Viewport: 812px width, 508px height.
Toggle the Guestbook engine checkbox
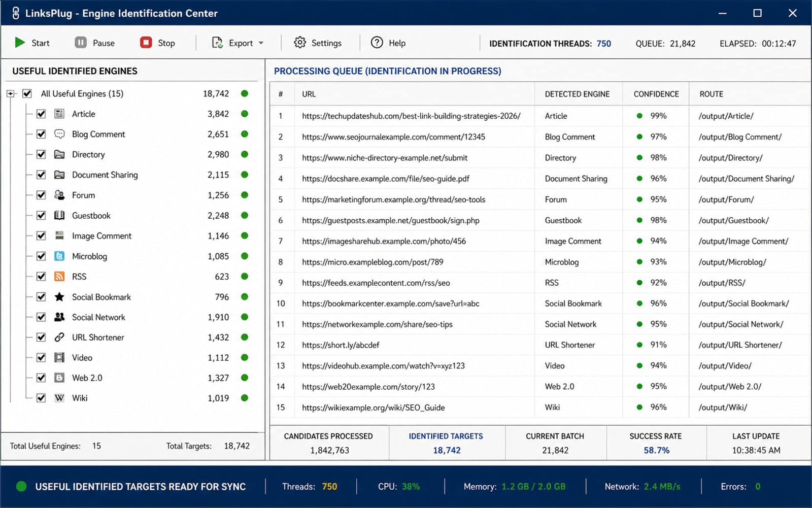(x=41, y=215)
